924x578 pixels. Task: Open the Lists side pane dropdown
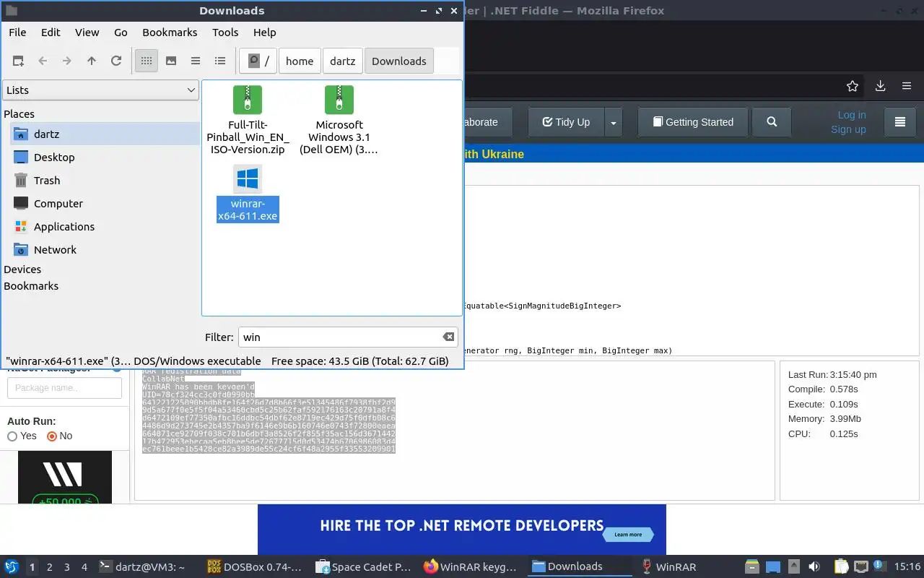click(100, 90)
